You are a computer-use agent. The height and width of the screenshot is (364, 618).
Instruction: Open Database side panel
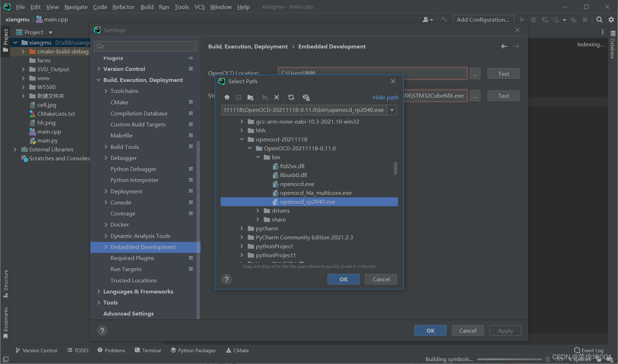[613, 45]
